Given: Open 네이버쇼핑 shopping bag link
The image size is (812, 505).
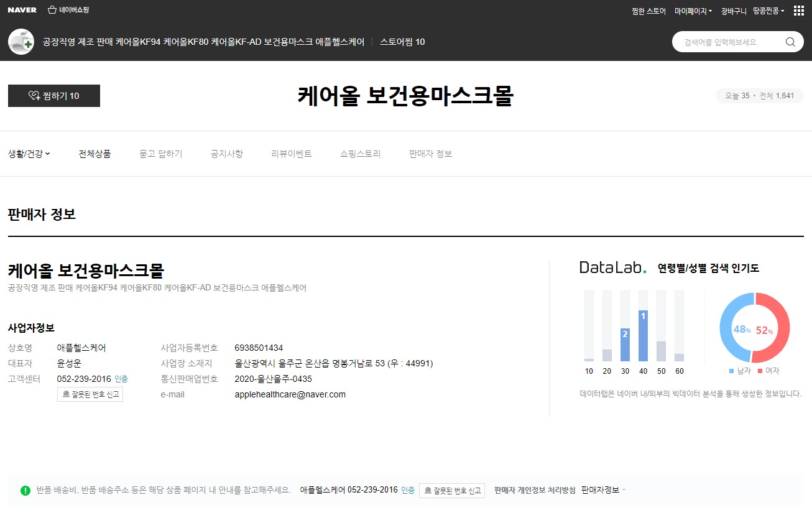Looking at the screenshot, I should 68,11.
